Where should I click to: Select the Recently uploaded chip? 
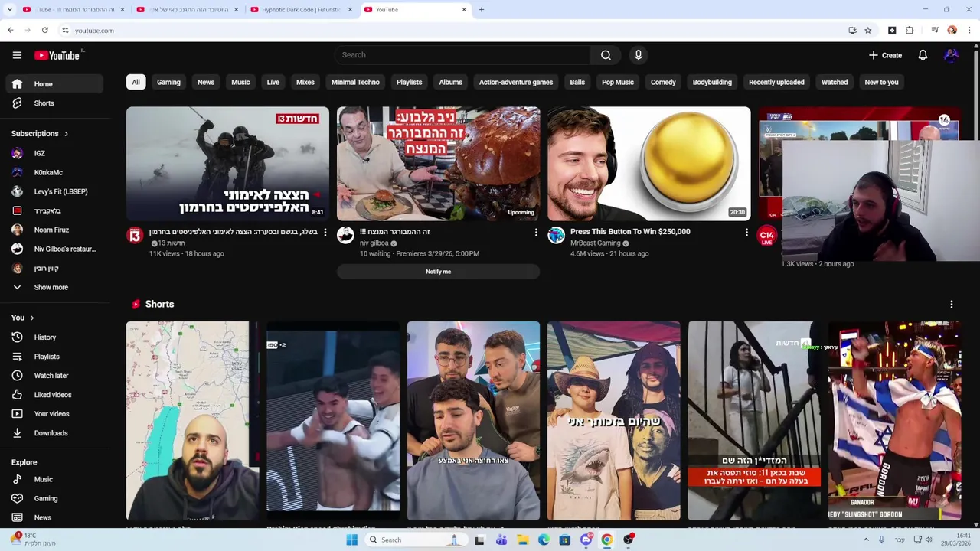776,82
